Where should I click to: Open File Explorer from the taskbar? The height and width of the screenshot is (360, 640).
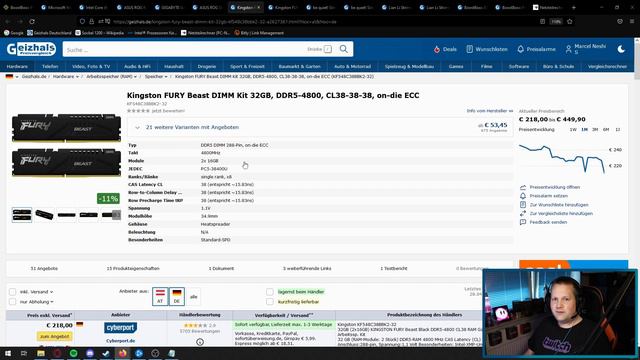coord(41,353)
